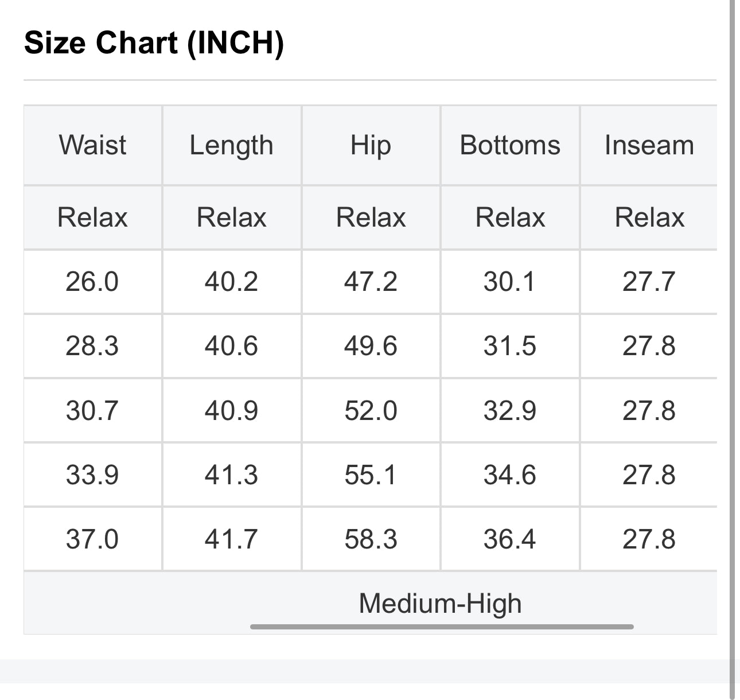Click the Bottoms column header

510,145
